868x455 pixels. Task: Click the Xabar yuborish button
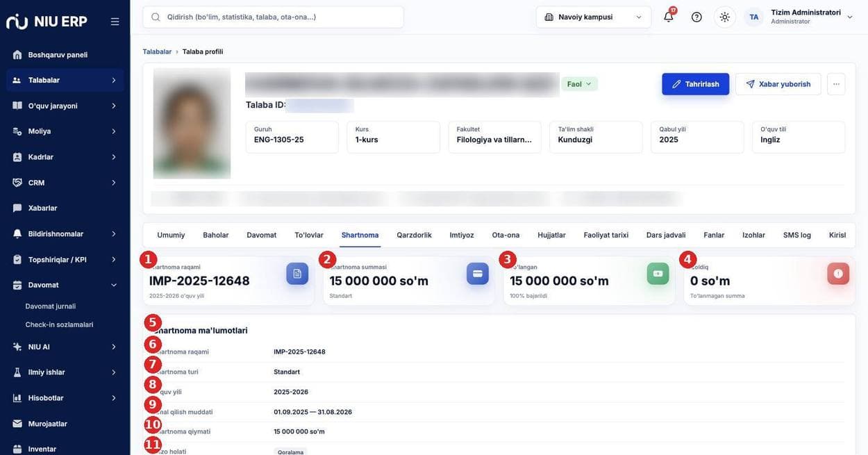[778, 84]
